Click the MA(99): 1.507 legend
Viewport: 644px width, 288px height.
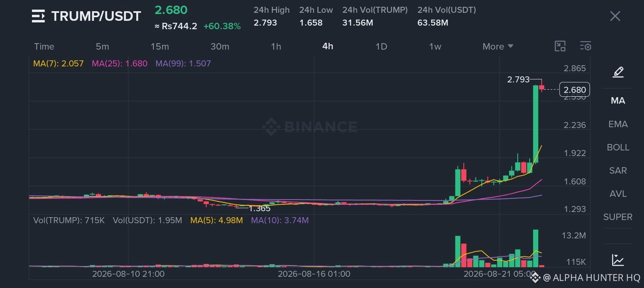[183, 64]
